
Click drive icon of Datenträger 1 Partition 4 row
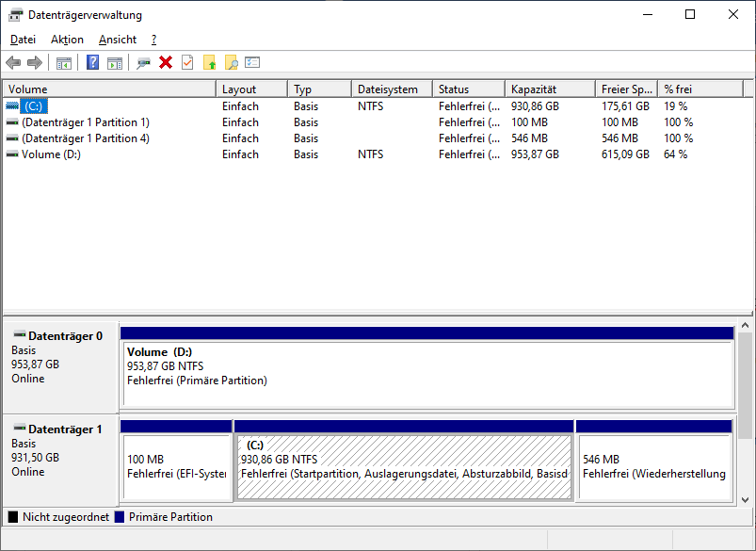[x=12, y=138]
